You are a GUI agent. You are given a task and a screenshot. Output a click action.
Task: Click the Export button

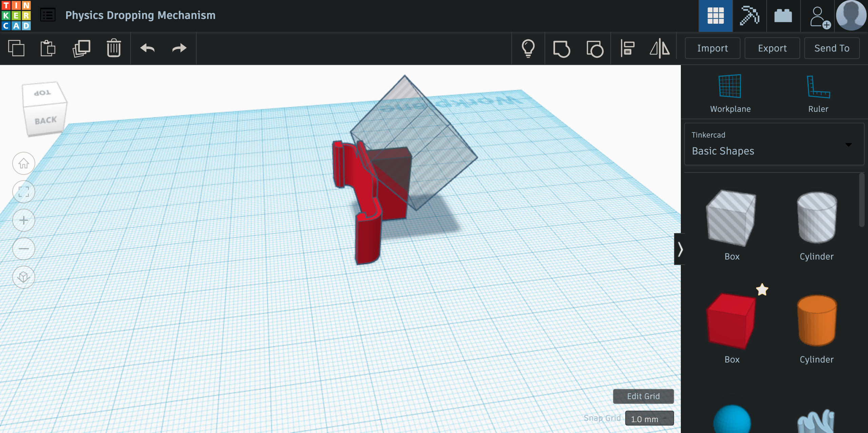(x=772, y=48)
